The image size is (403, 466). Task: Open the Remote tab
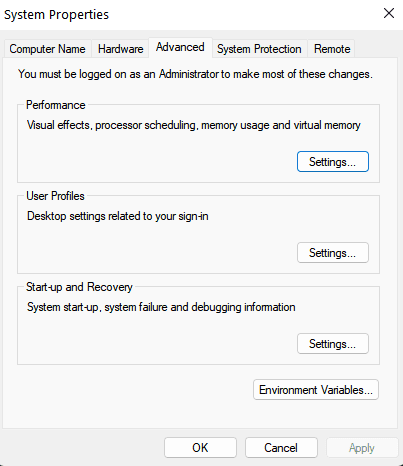[x=332, y=49]
